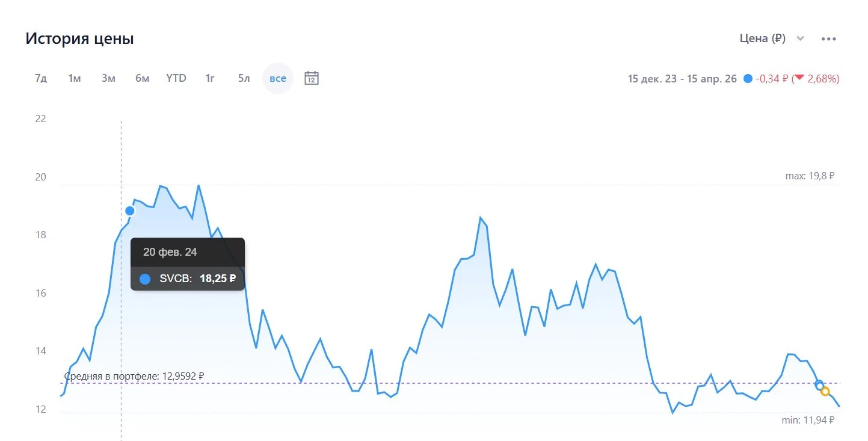
Task: Click the hovered blue data point on chart
Action: click(130, 211)
